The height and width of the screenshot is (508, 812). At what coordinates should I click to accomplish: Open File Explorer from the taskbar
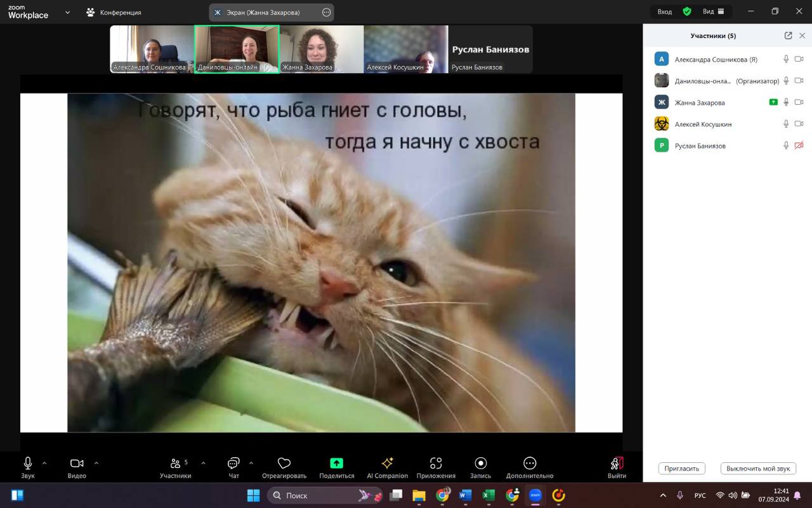(419, 495)
